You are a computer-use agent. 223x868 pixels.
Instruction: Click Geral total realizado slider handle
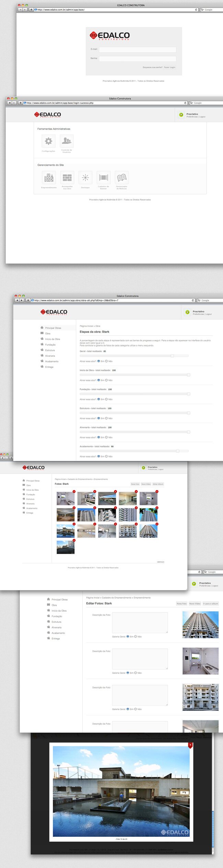coord(172,356)
